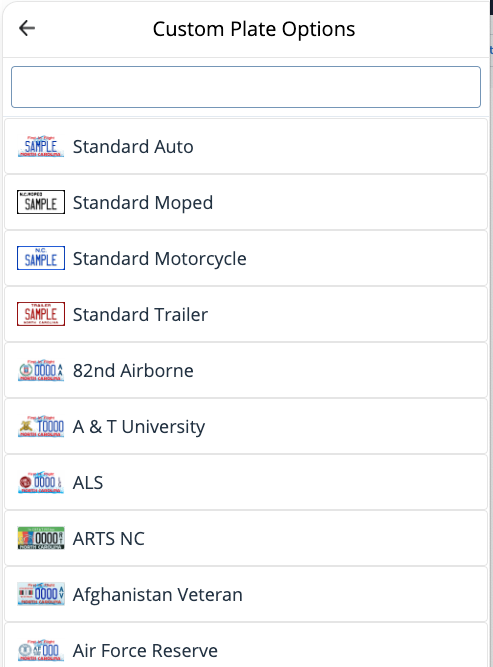493x667 pixels.
Task: Open the ARTS NC plate option
Action: [x=246, y=538]
